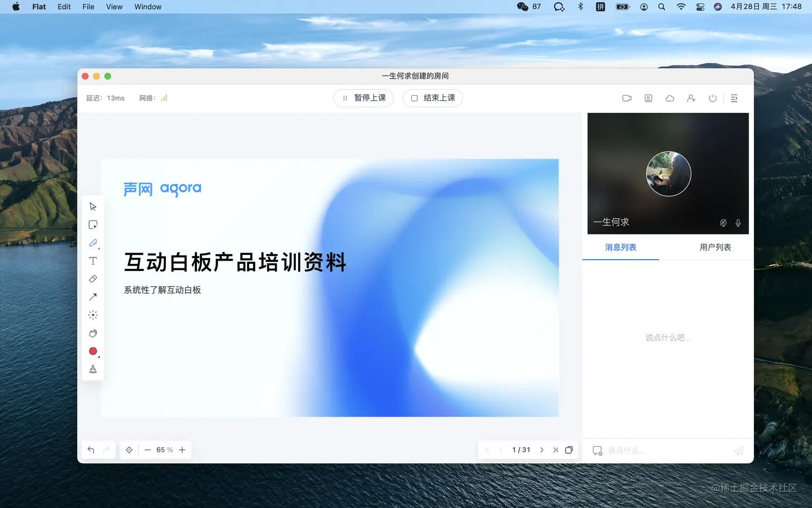Select the Eraser tool
The image size is (812, 508).
tap(93, 278)
